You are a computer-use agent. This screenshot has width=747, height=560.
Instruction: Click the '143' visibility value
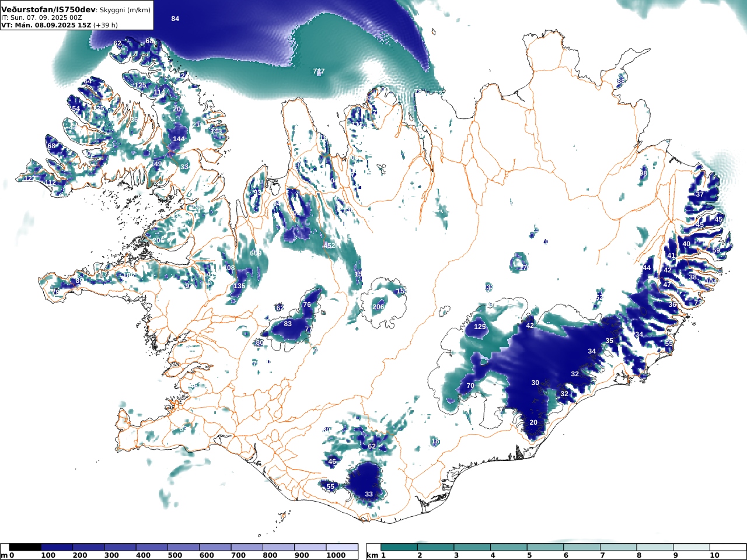pos(217,131)
